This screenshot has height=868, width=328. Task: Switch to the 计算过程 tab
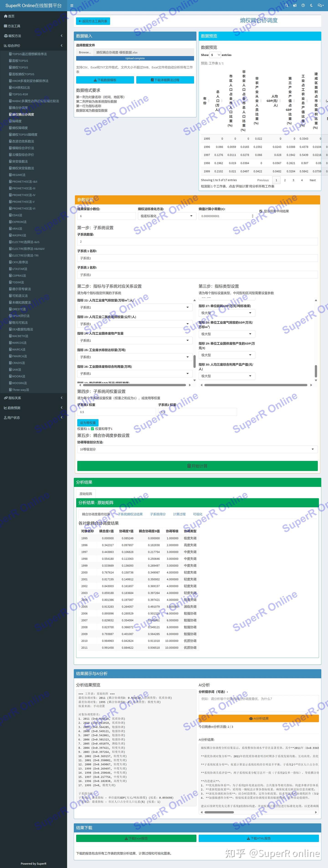pos(179,514)
